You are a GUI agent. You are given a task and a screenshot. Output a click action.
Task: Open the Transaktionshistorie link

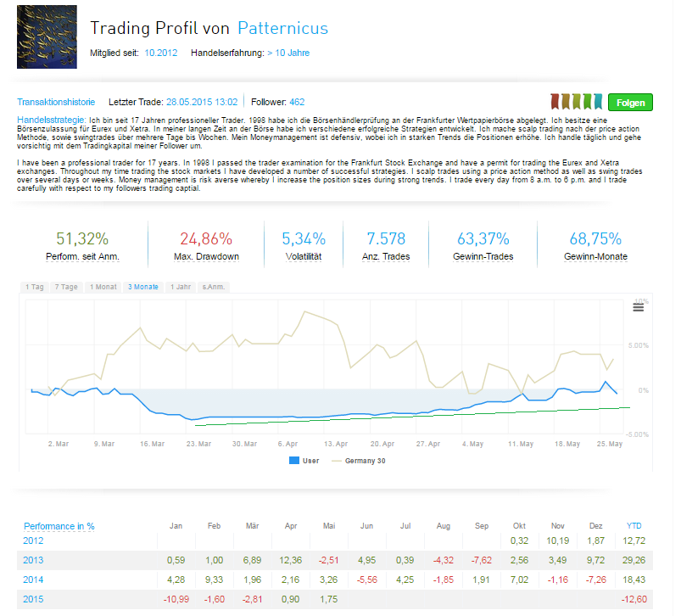[56, 102]
